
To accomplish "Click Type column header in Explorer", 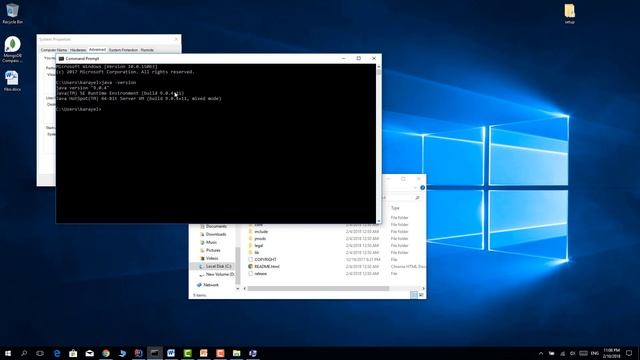I will click(395, 208).
